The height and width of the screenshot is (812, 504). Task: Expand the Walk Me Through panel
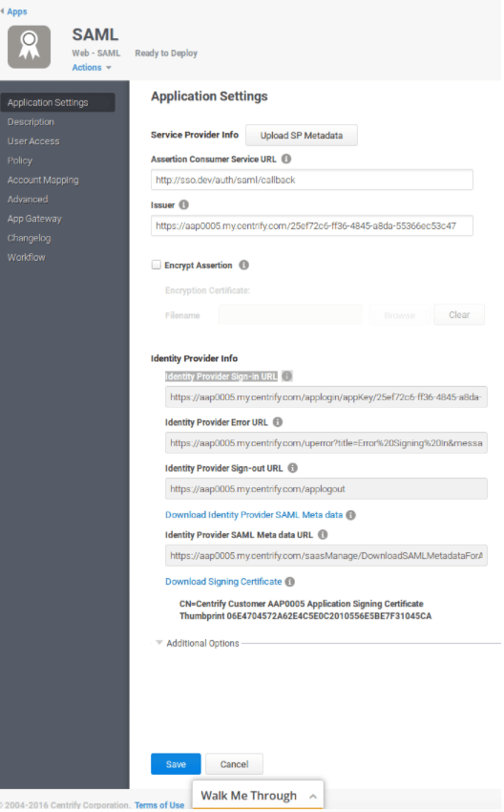click(x=259, y=796)
